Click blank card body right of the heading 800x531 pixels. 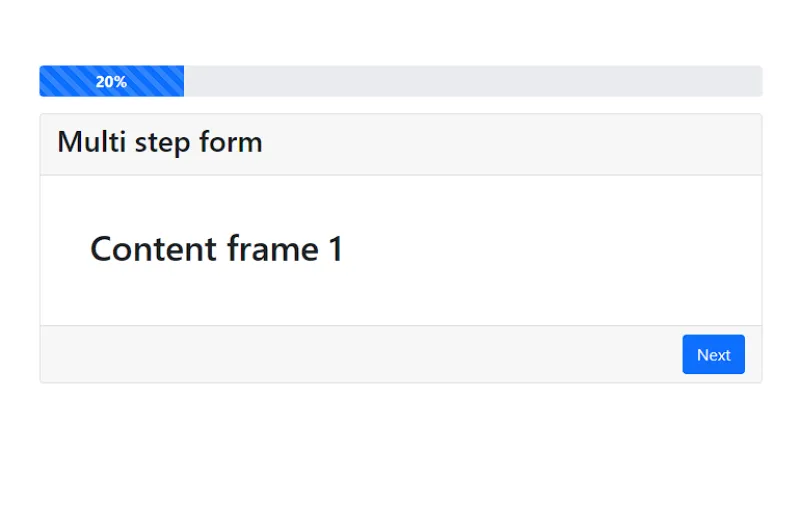point(550,249)
